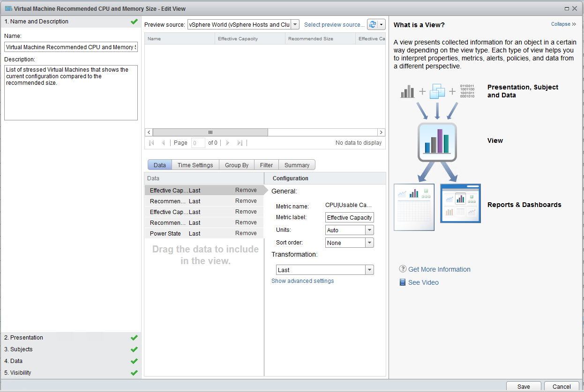Click the See Video film icon
Screen dimensions: 584x392
click(x=403, y=282)
